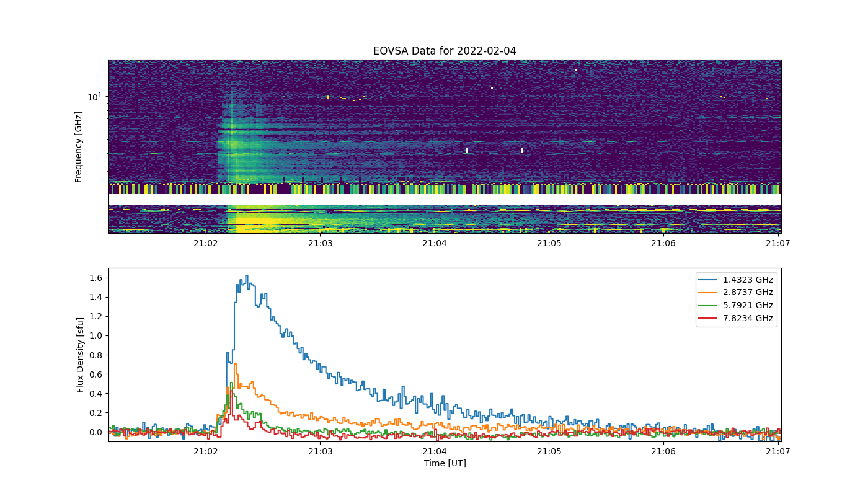This screenshot has height=496, width=868.
Task: Click the plot title EOVSA Data for 2022-02-04
Action: coord(445,51)
